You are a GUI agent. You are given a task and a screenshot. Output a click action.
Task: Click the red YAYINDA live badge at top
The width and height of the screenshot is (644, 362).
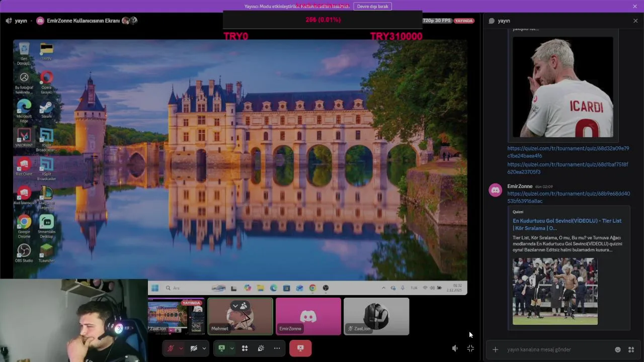464,21
